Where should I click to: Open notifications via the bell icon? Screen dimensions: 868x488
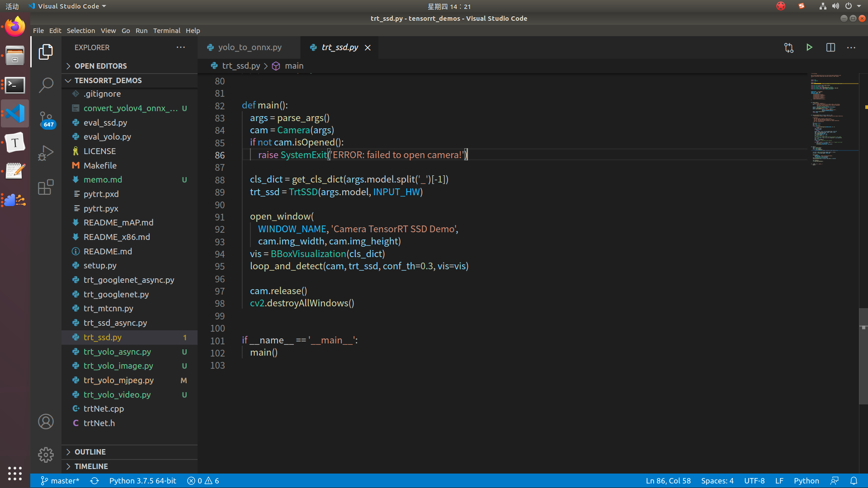click(x=854, y=480)
